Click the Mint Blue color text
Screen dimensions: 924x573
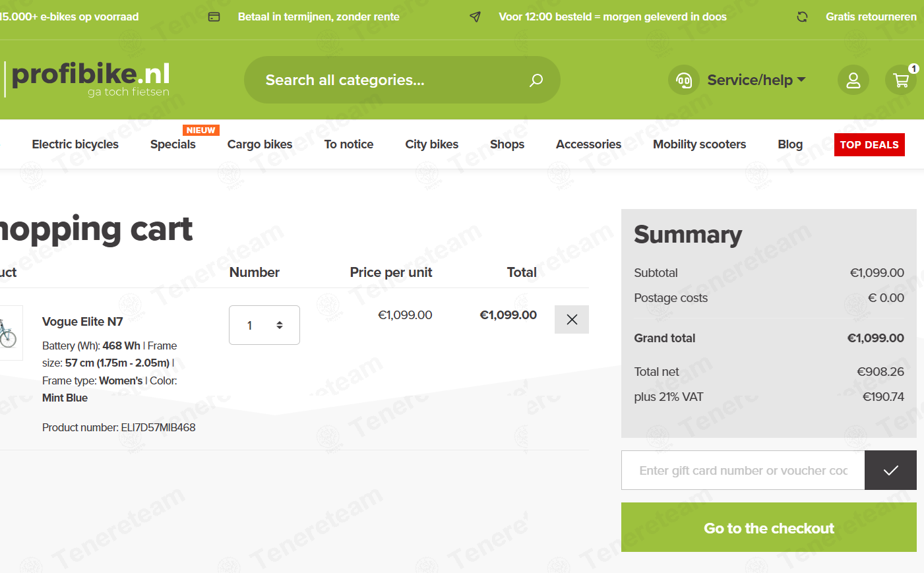coord(65,398)
